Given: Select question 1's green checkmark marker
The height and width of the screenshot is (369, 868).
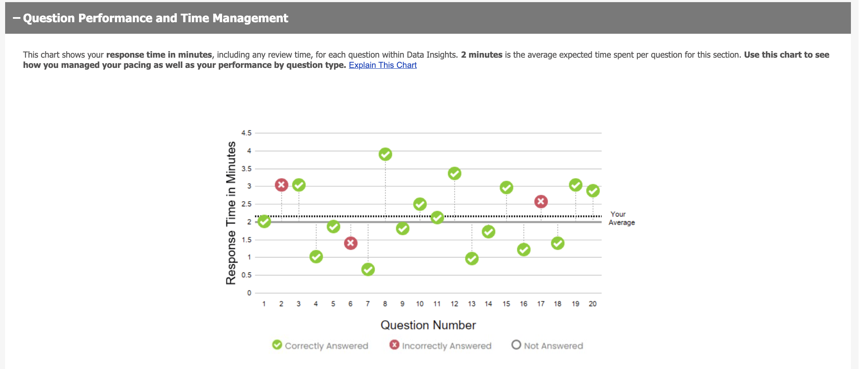Looking at the screenshot, I should point(264,221).
